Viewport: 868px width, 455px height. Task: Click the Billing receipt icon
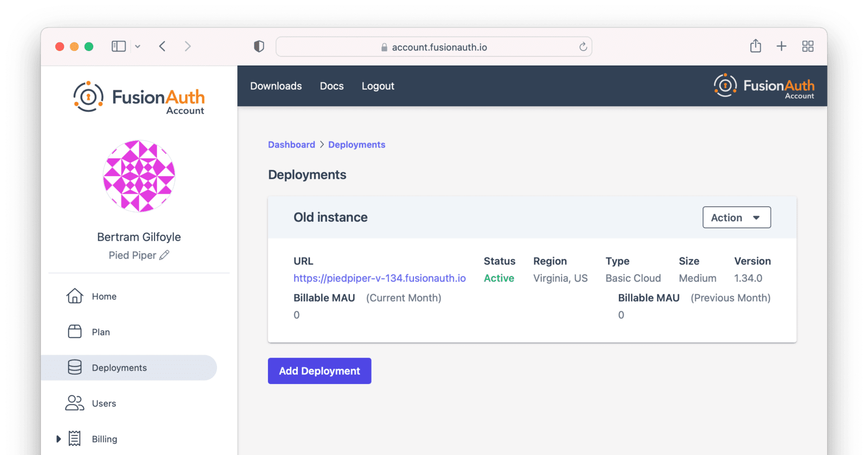[75, 438]
